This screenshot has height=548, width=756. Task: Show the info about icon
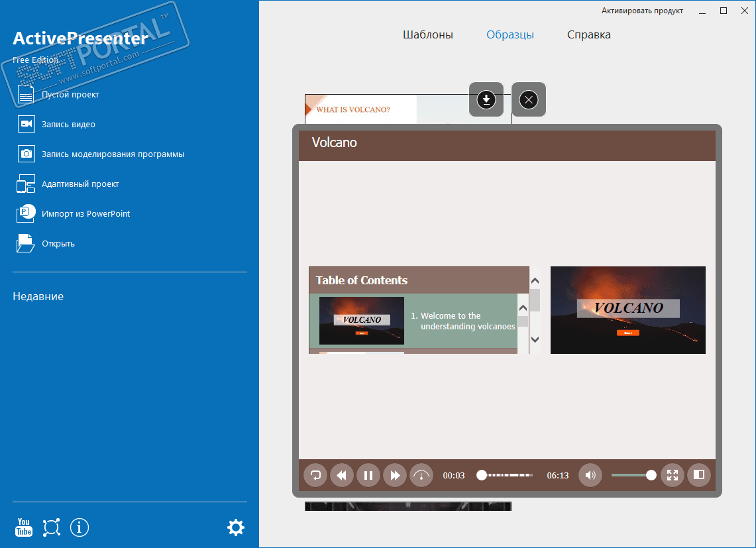tap(80, 527)
